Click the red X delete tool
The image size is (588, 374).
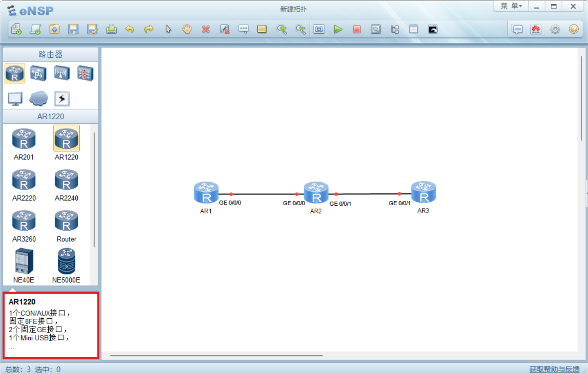[206, 29]
